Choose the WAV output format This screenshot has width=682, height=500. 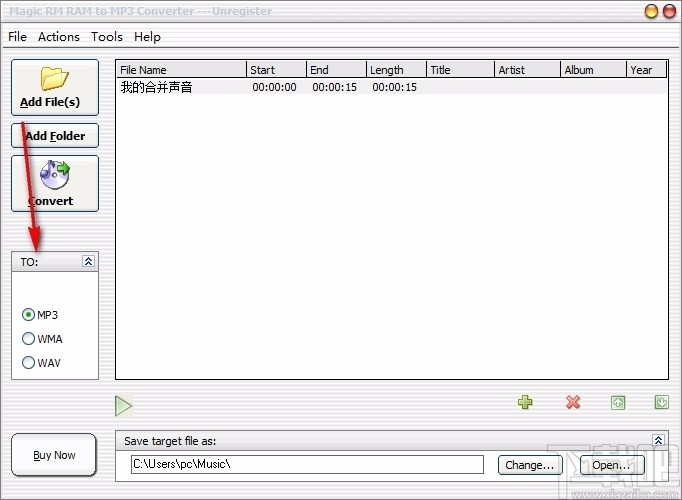point(41,363)
